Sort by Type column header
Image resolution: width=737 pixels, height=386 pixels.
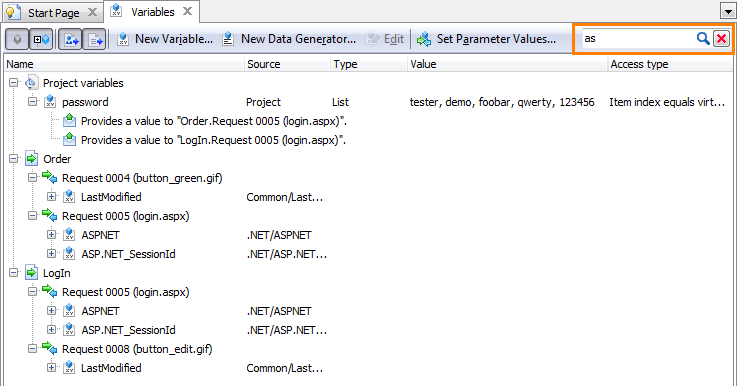pos(369,64)
